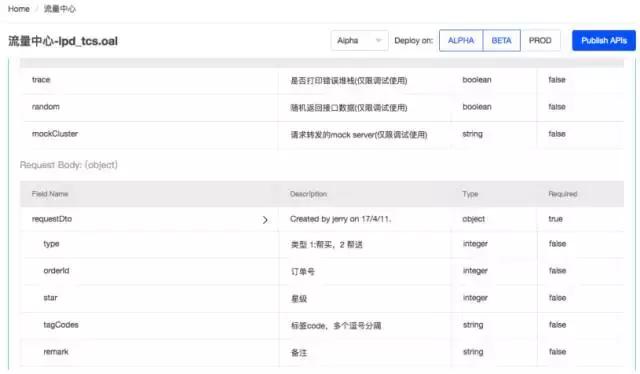Select the random parameter row
The height and width of the screenshot is (374, 640).
[322, 107]
